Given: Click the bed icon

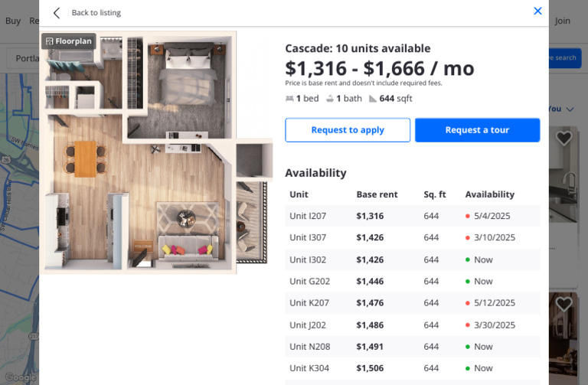Looking at the screenshot, I should [x=289, y=99].
